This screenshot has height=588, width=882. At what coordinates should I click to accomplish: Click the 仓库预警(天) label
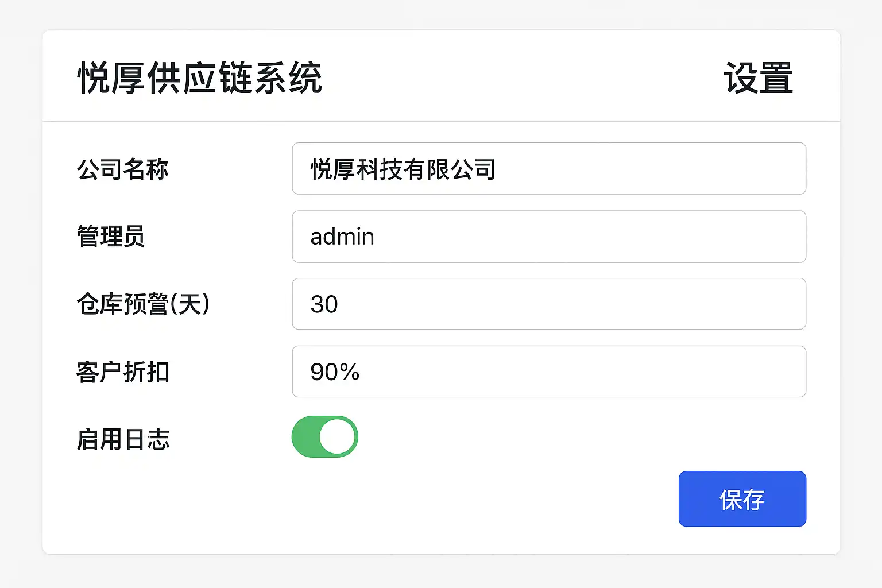tap(143, 304)
